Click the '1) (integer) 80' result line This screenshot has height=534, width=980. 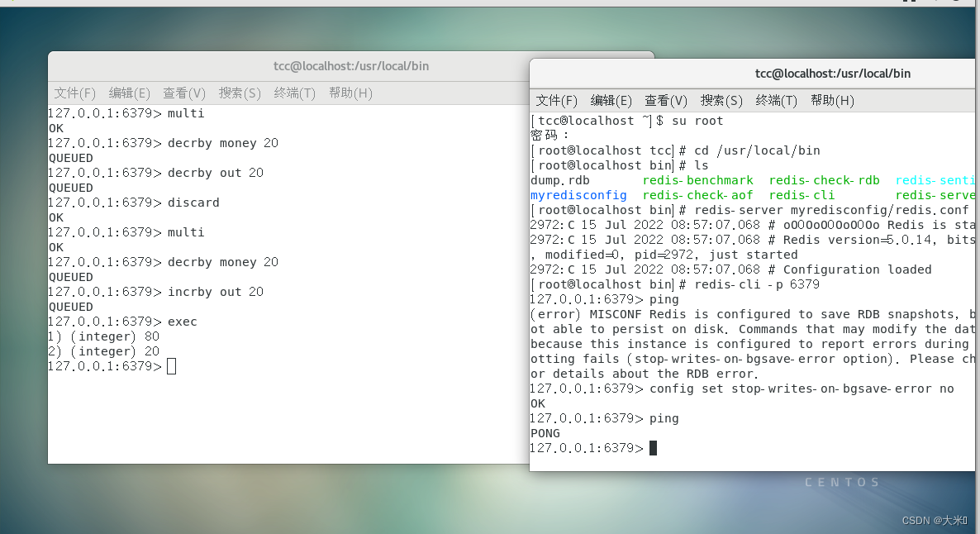pyautogui.click(x=104, y=336)
